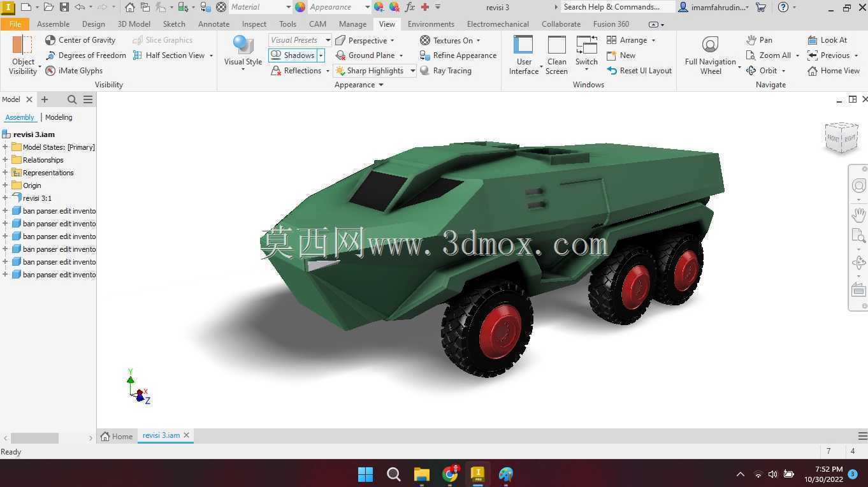Image resolution: width=868 pixels, height=487 pixels.
Task: Open Arrange windows dropdown
Action: pyautogui.click(x=631, y=40)
